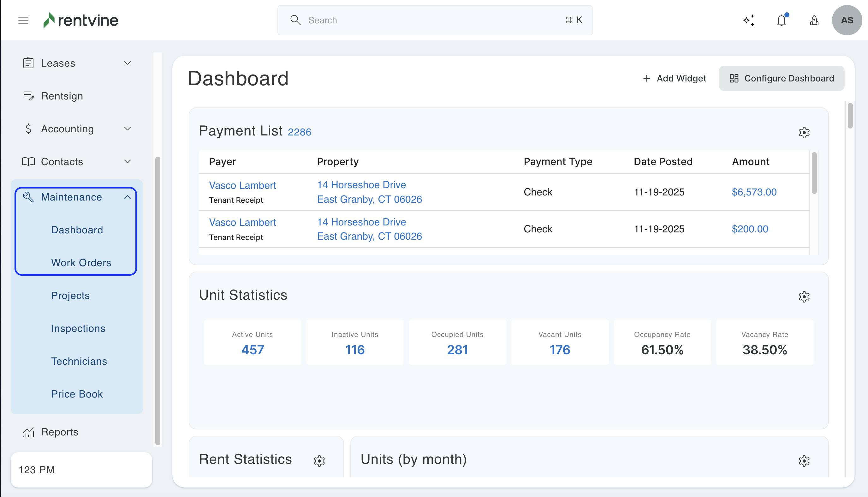Open Payment List widget settings gear
Screen dimensions: 868x497
pyautogui.click(x=804, y=132)
